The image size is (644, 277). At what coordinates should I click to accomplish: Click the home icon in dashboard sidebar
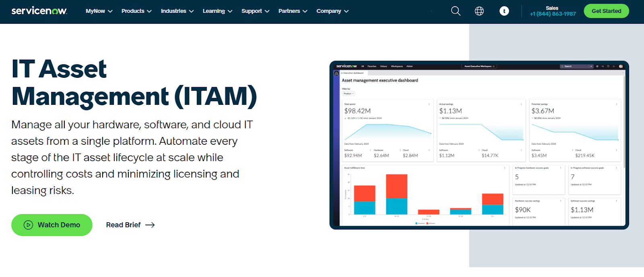(336, 73)
